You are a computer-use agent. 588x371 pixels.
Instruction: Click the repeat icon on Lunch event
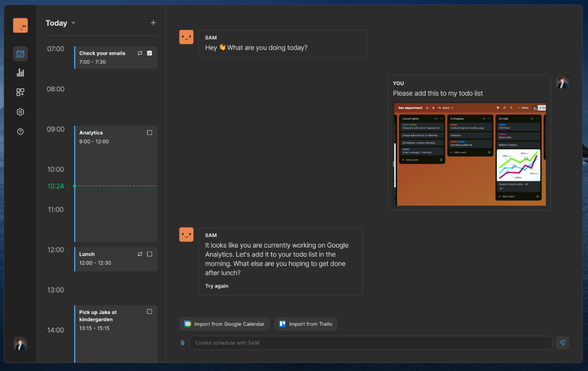[x=140, y=254]
